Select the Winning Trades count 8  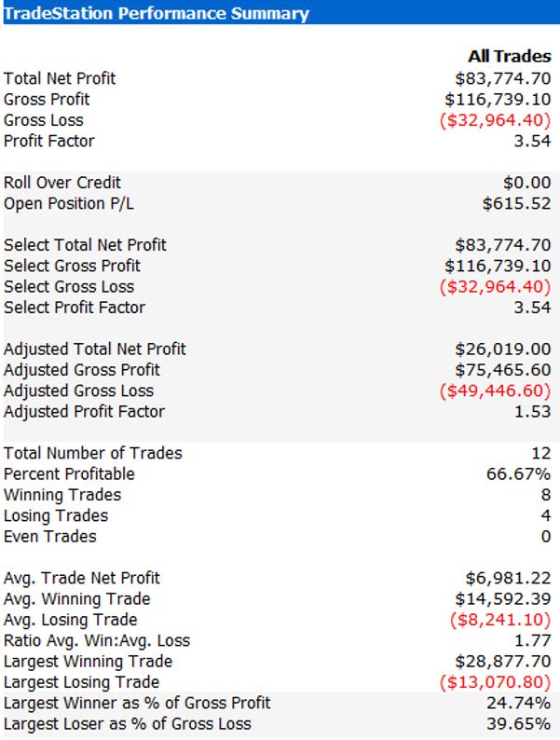tap(546, 495)
